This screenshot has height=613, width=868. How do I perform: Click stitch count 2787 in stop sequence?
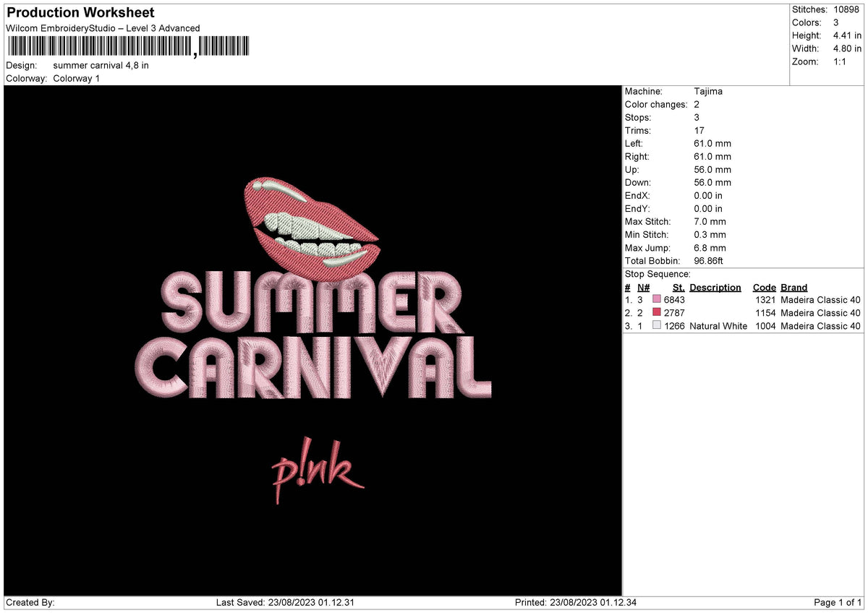coord(674,313)
